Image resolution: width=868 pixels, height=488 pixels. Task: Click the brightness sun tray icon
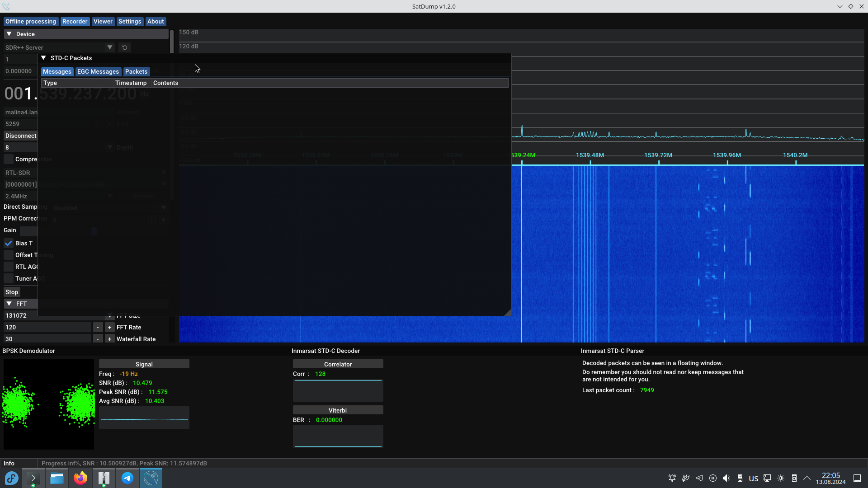[781, 478]
